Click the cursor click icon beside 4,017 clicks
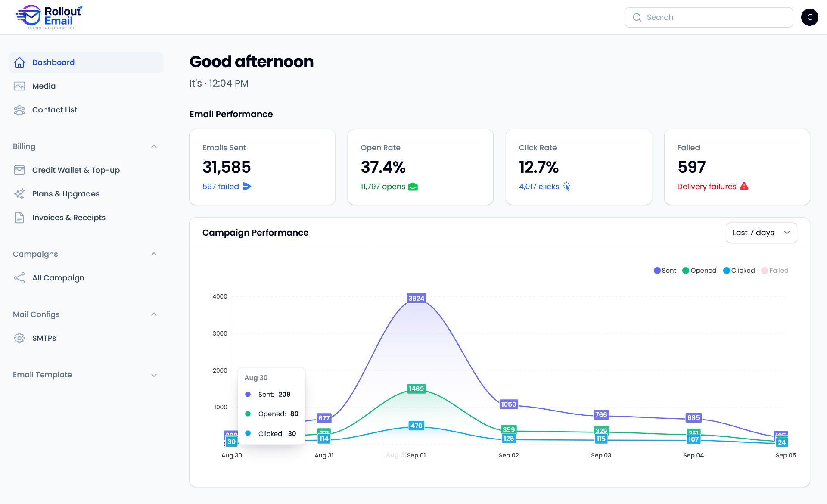Image resolution: width=827 pixels, height=504 pixels. coord(566,186)
